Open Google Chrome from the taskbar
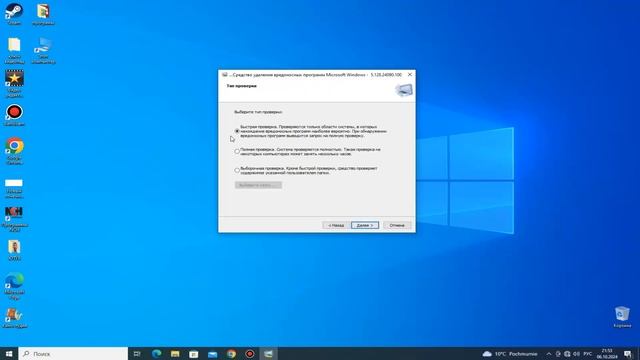 231,353
